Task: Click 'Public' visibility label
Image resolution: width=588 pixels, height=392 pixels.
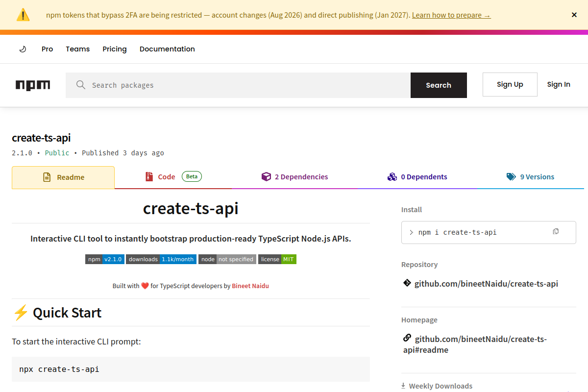Action: coord(57,153)
